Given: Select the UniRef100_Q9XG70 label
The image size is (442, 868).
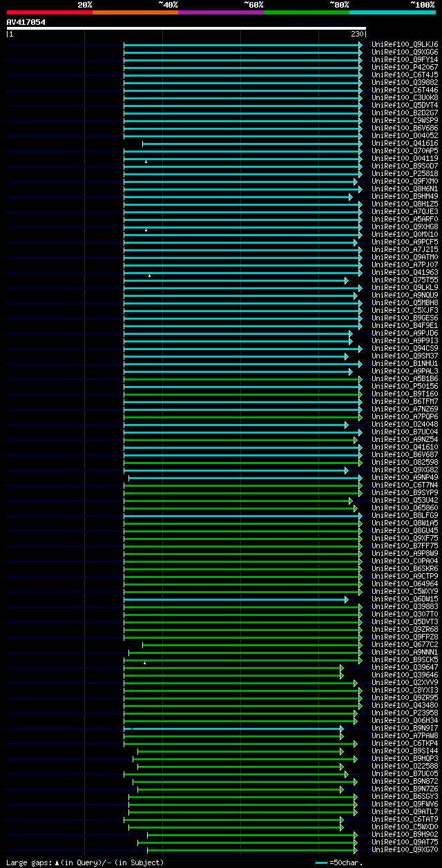Looking at the screenshot, I should [x=405, y=850].
